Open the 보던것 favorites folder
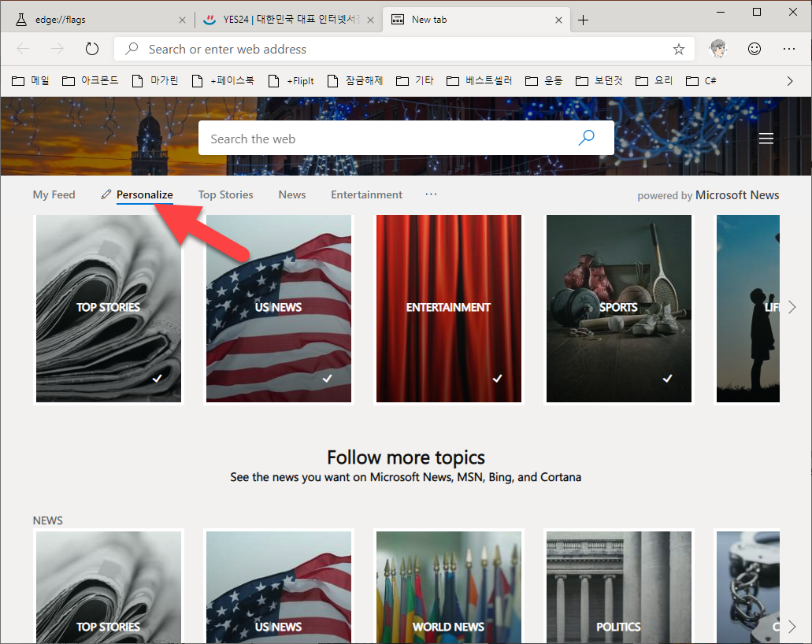This screenshot has width=812, height=644. pos(599,81)
